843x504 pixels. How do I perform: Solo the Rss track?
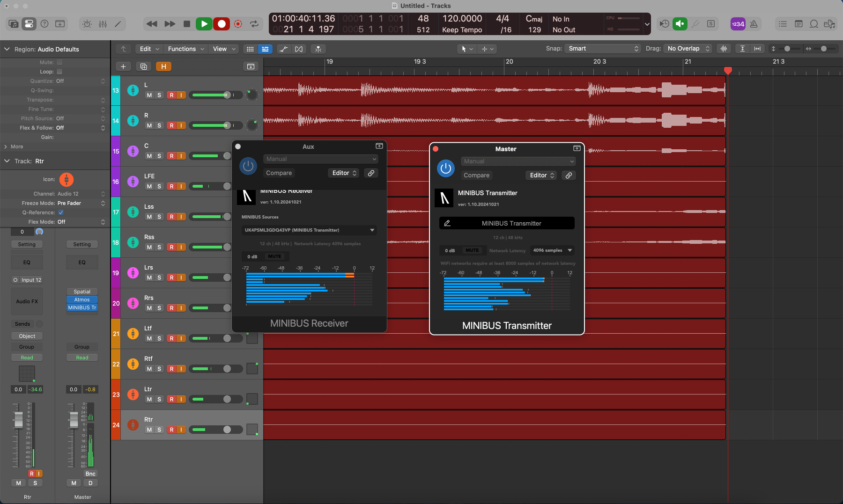click(159, 247)
